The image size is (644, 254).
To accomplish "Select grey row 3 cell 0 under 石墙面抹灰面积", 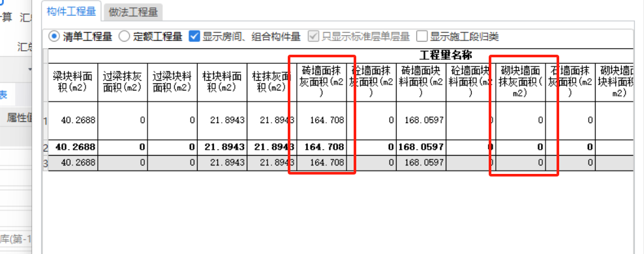I will point(570,163).
